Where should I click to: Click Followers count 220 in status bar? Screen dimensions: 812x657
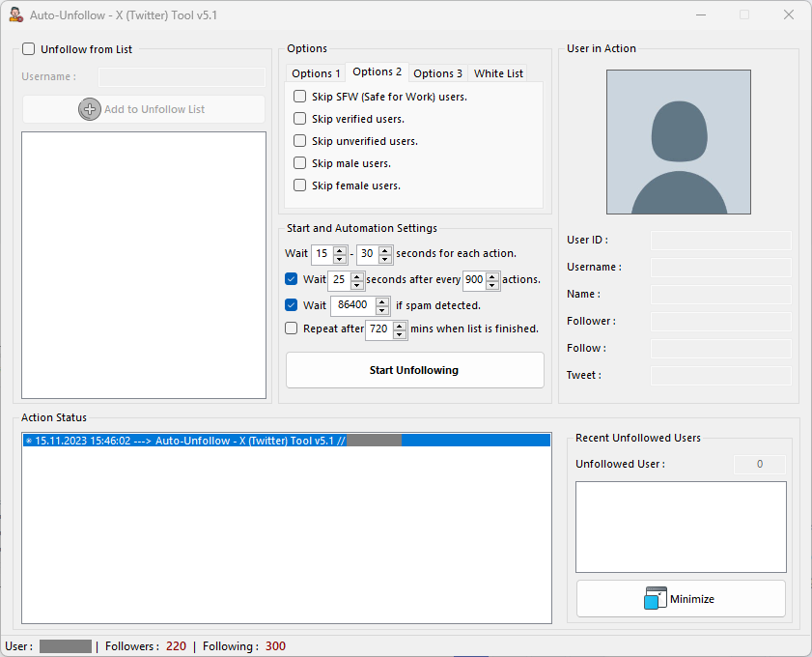click(x=176, y=646)
